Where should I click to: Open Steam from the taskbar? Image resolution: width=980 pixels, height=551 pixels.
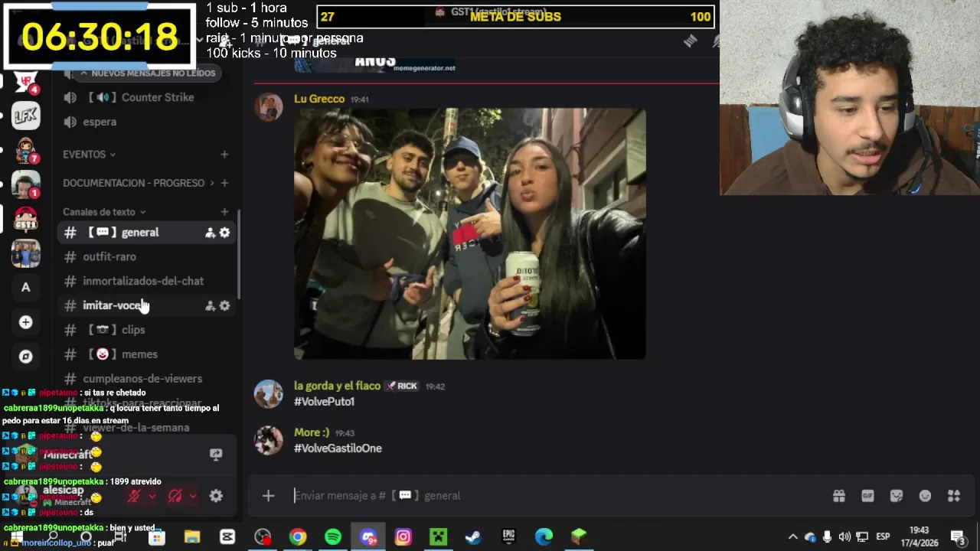tap(473, 537)
